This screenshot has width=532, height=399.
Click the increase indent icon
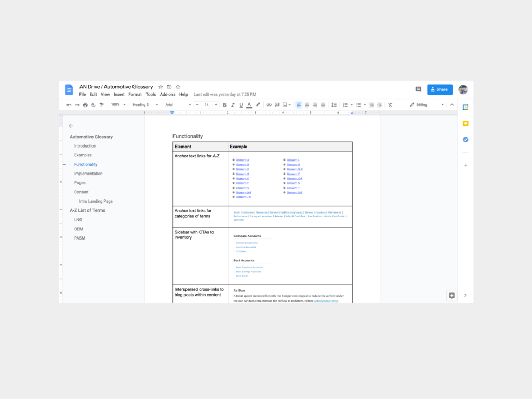pos(380,105)
